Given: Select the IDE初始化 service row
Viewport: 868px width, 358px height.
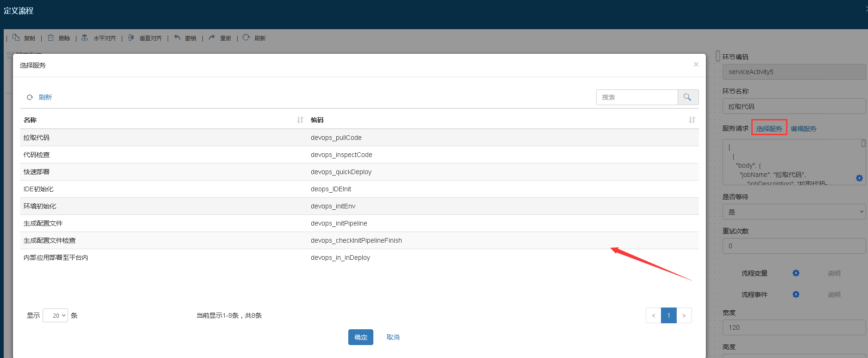Looking at the screenshot, I should coord(359,189).
